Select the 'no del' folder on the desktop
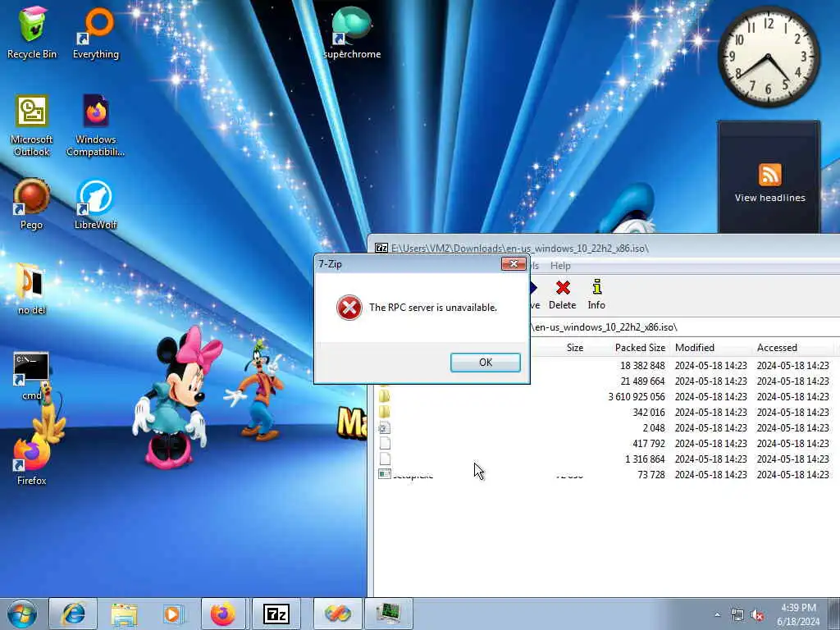The image size is (840, 630). coord(32,290)
